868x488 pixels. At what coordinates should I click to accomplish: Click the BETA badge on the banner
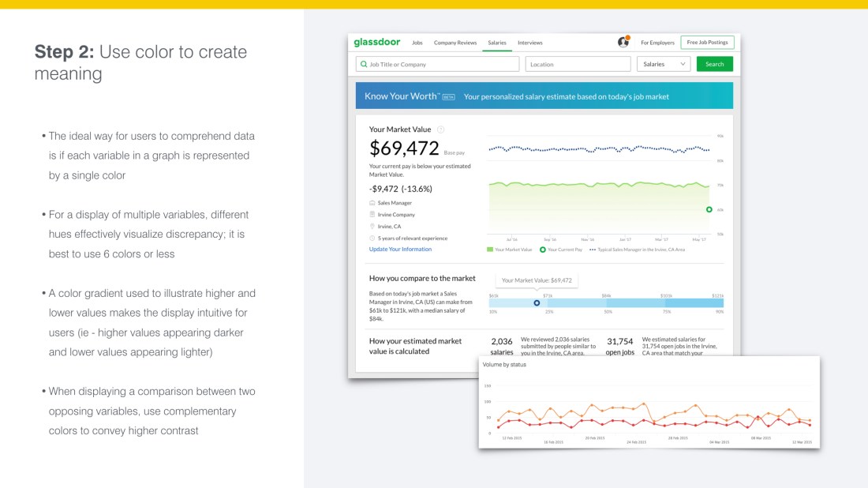(448, 97)
